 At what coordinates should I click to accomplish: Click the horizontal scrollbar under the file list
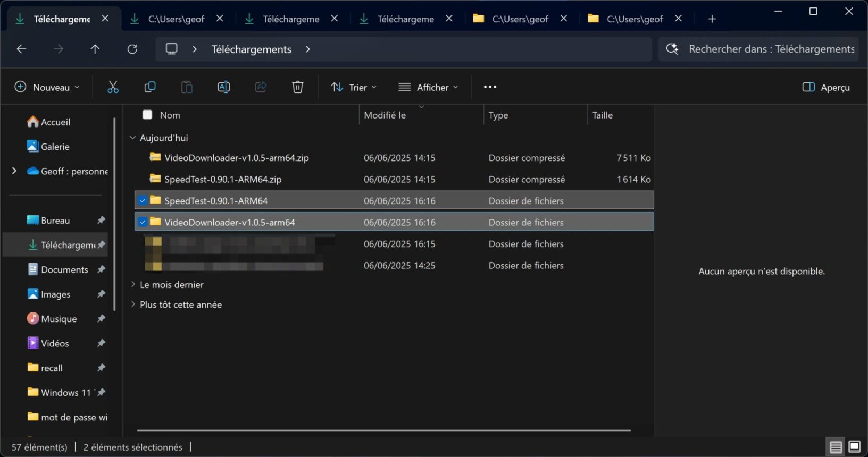(383, 430)
